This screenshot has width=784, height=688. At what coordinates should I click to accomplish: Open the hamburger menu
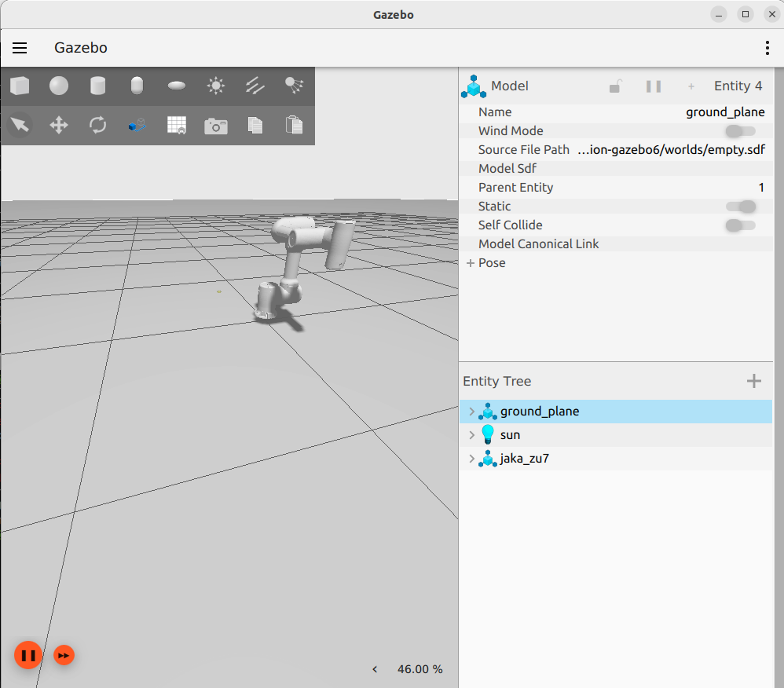coord(20,48)
